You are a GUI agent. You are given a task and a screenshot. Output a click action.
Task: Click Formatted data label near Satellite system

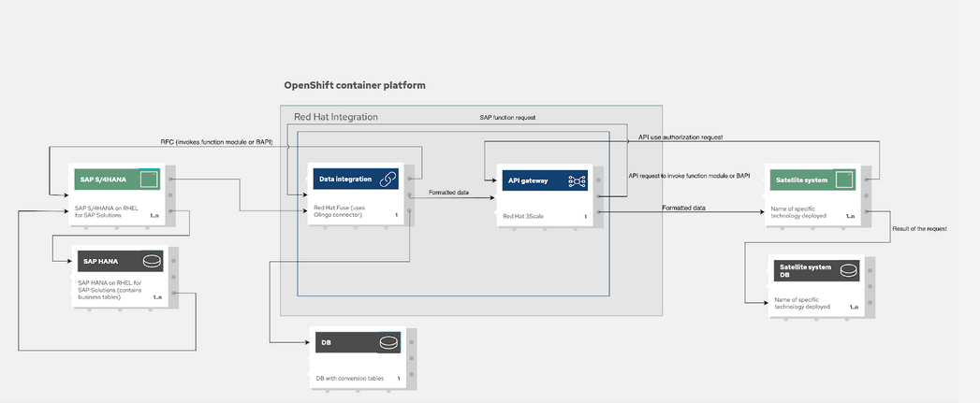[683, 208]
